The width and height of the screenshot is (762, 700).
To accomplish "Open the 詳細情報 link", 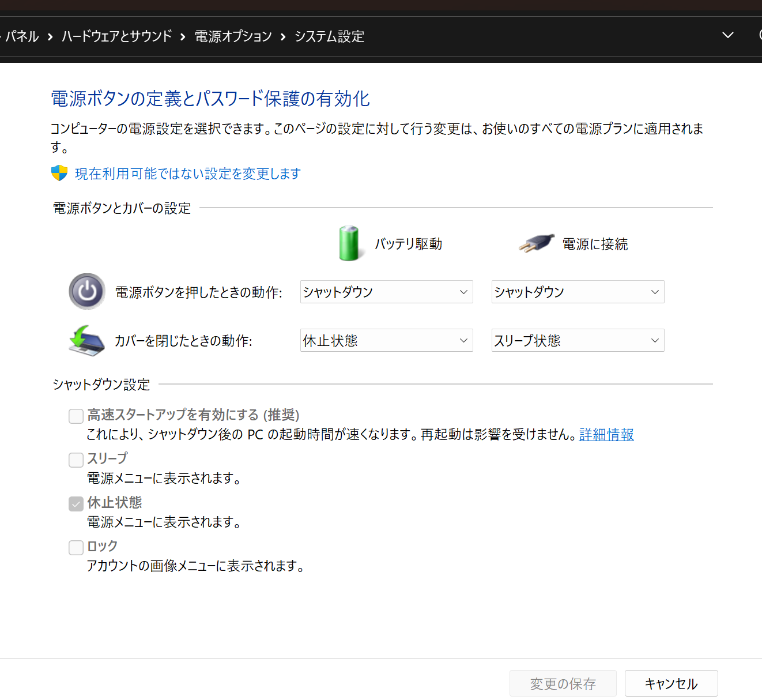I will coord(606,434).
